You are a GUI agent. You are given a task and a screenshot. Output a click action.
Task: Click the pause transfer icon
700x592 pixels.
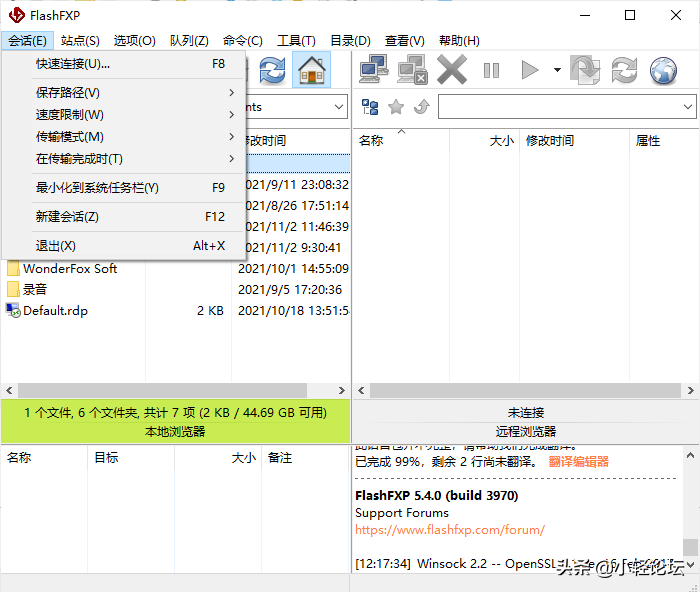coord(492,70)
